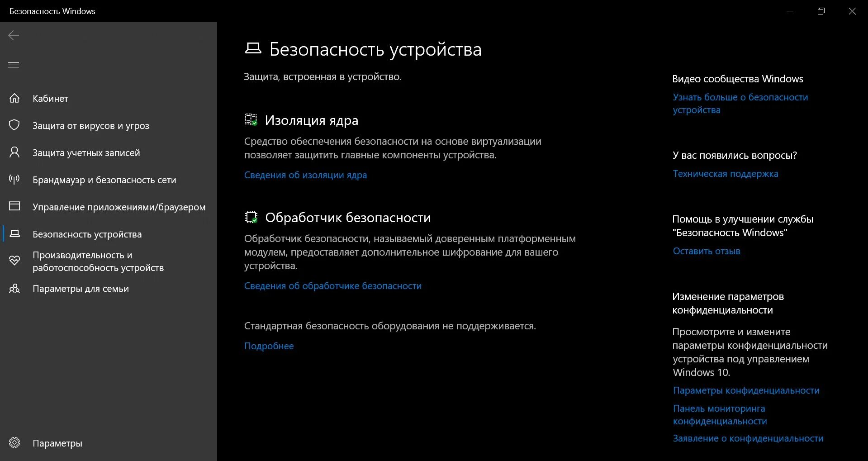This screenshot has height=461, width=868.
Task: Open Защита от вирусов и угроз
Action: pos(109,125)
